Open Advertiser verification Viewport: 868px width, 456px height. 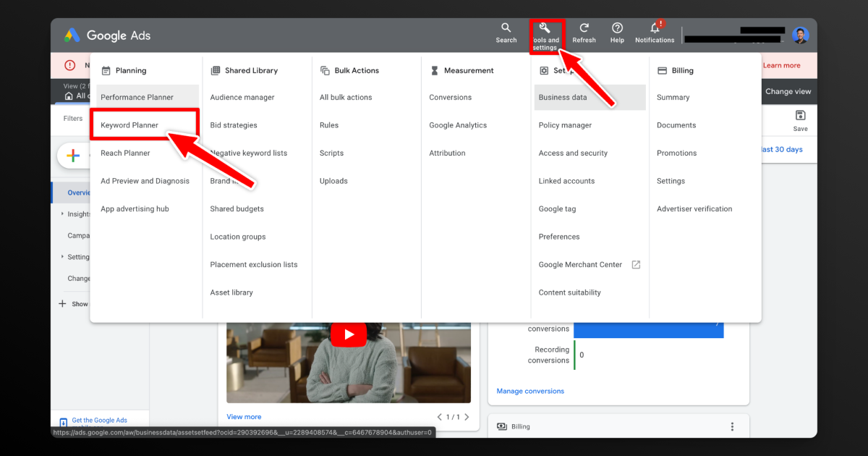tap(694, 209)
